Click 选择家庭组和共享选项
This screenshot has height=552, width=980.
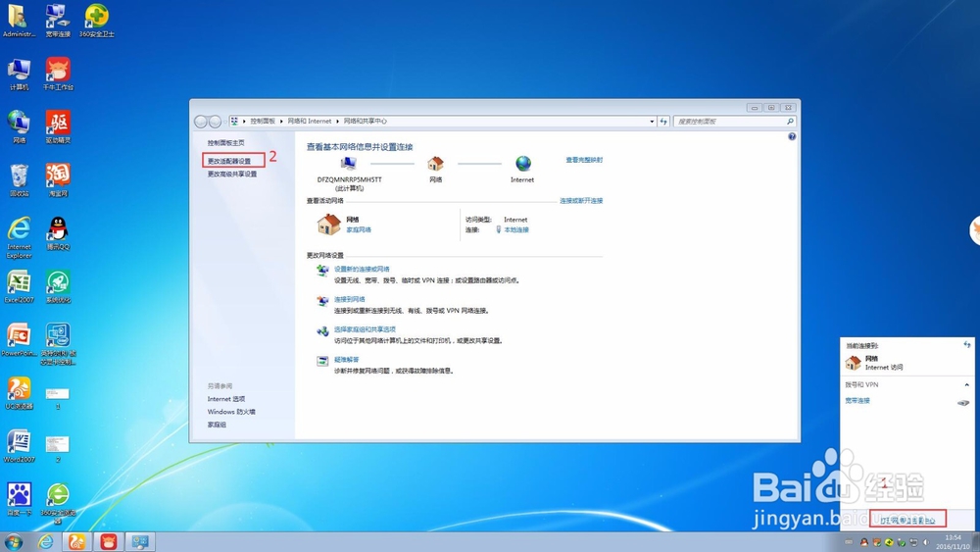pos(365,329)
